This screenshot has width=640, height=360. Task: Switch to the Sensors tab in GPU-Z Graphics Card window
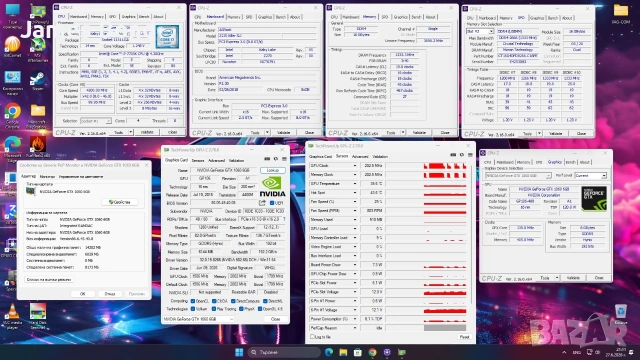[x=198, y=160]
